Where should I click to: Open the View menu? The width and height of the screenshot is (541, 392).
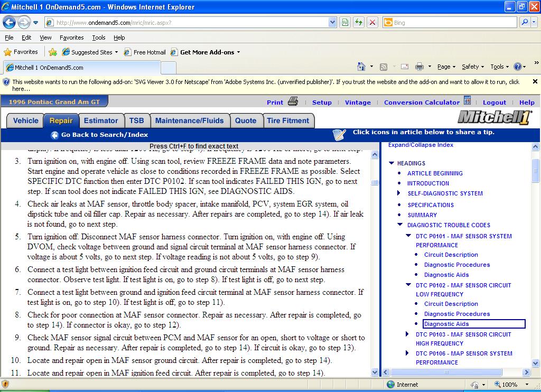tap(45, 38)
